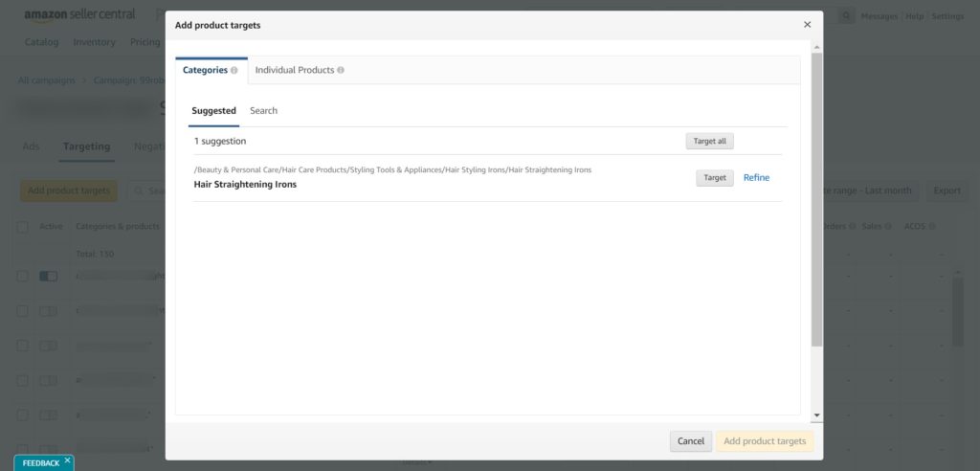The height and width of the screenshot is (471, 980).
Task: Open Settings in the header
Action: tap(947, 16)
